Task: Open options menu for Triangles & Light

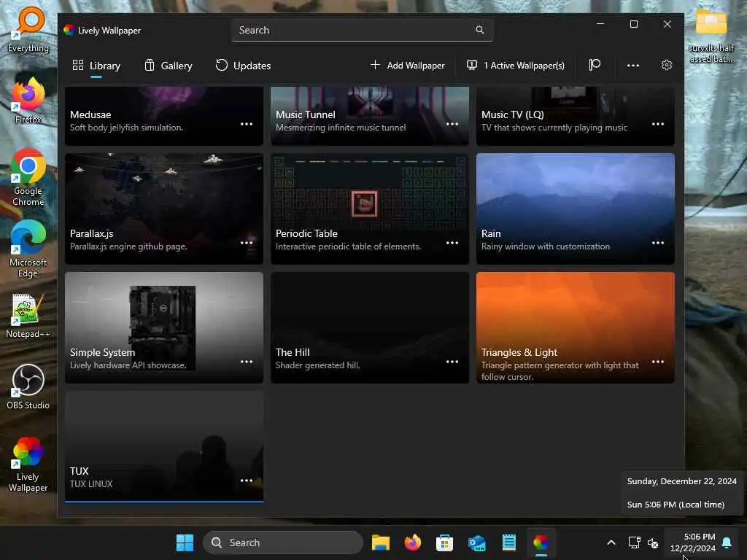Action: pos(658,362)
